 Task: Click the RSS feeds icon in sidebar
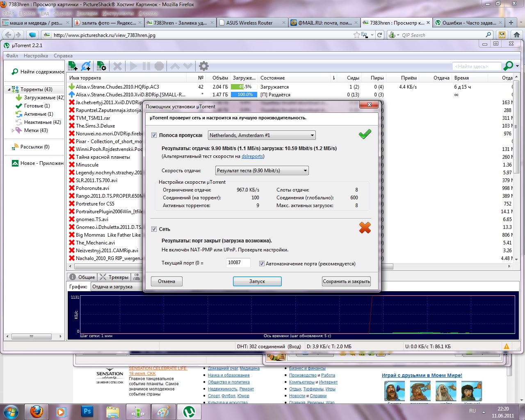pyautogui.click(x=16, y=146)
